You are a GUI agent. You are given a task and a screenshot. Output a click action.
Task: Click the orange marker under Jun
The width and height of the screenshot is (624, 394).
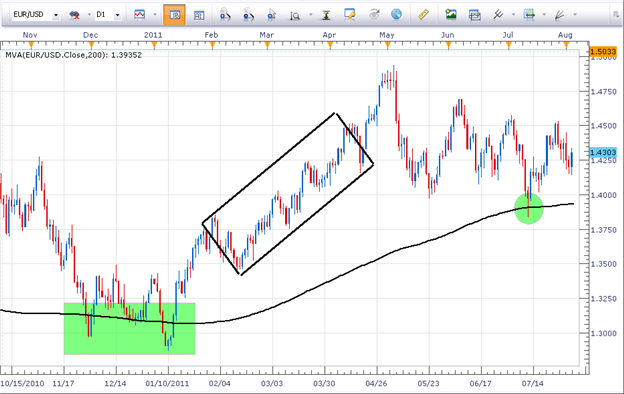pos(448,45)
